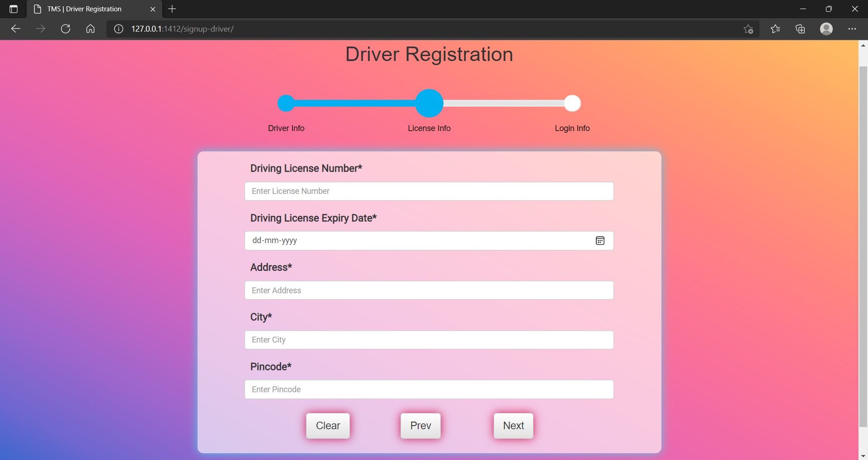Image resolution: width=868 pixels, height=460 pixels.
Task: Click the address bar URL
Action: [x=183, y=29]
